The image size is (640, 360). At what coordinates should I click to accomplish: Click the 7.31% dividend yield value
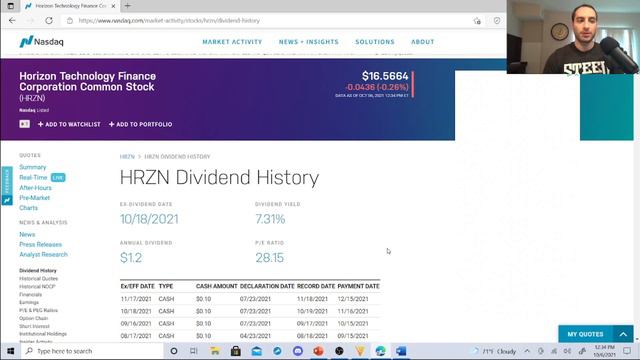coord(270,219)
